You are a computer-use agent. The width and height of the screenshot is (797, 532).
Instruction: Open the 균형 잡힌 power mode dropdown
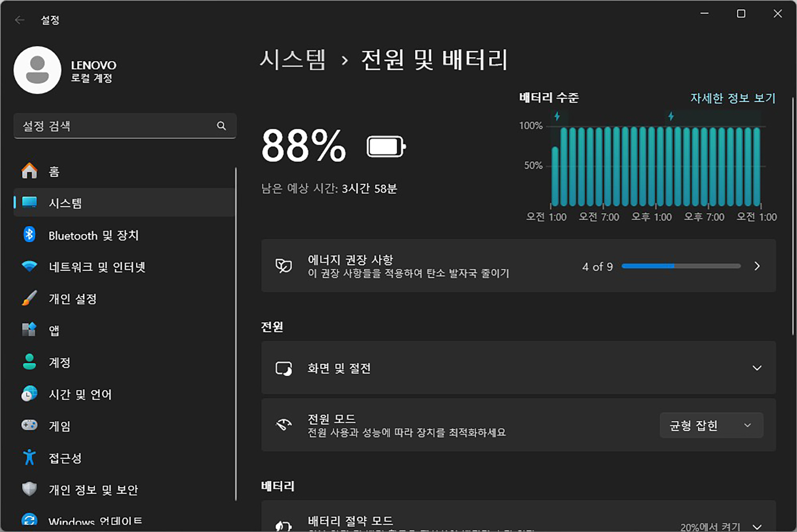pos(711,425)
